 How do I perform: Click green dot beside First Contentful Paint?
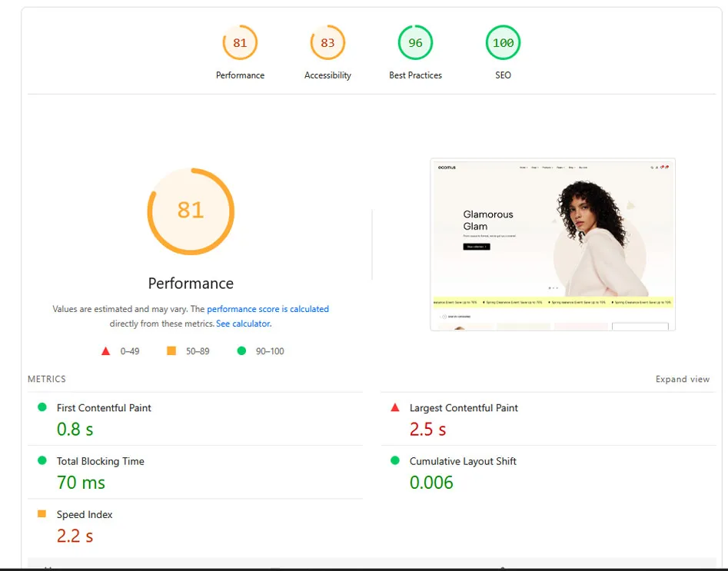42,407
